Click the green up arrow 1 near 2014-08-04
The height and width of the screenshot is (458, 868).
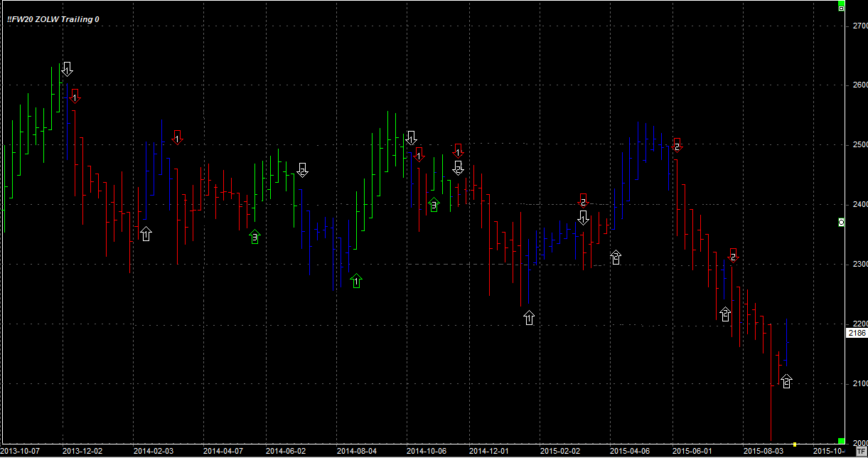(356, 281)
